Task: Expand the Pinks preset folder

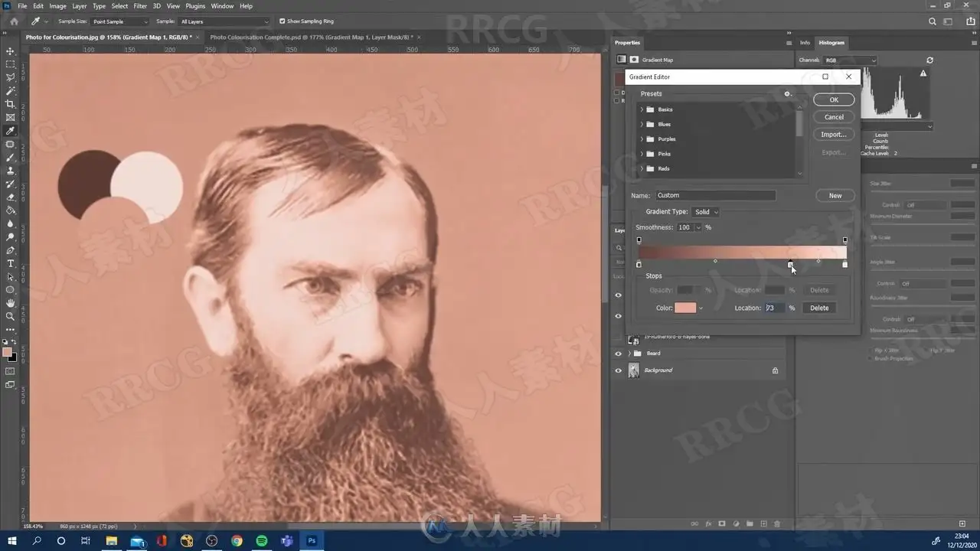Action: tap(642, 154)
